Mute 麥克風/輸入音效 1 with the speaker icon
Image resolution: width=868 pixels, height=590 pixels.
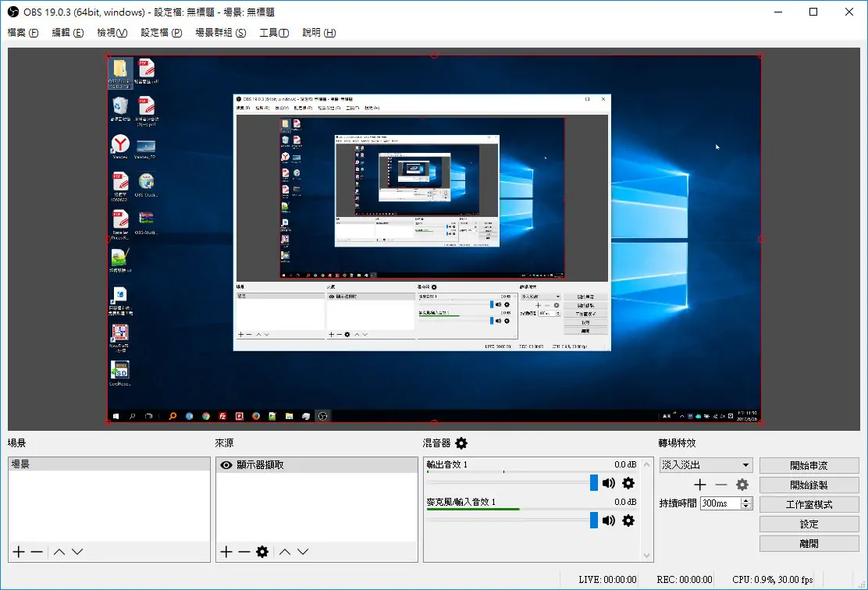tap(609, 521)
